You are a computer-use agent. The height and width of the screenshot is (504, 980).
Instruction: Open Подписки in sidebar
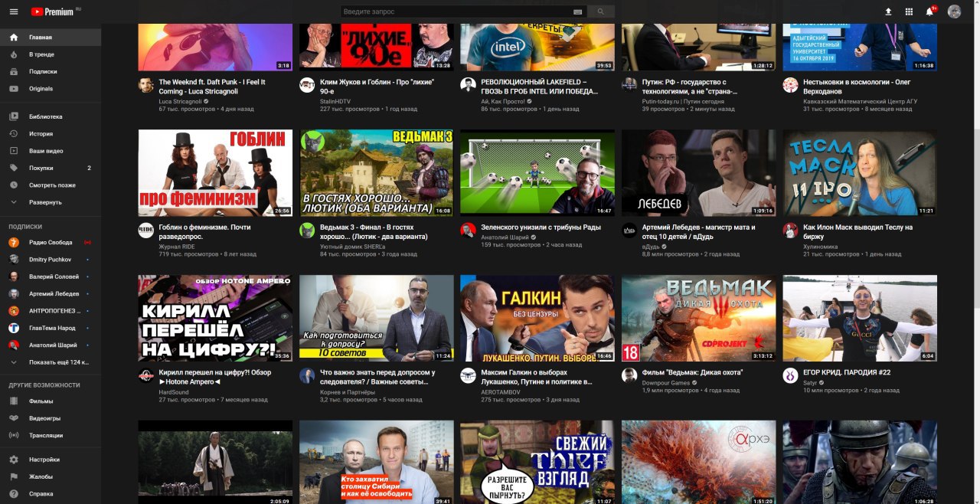[x=51, y=71]
